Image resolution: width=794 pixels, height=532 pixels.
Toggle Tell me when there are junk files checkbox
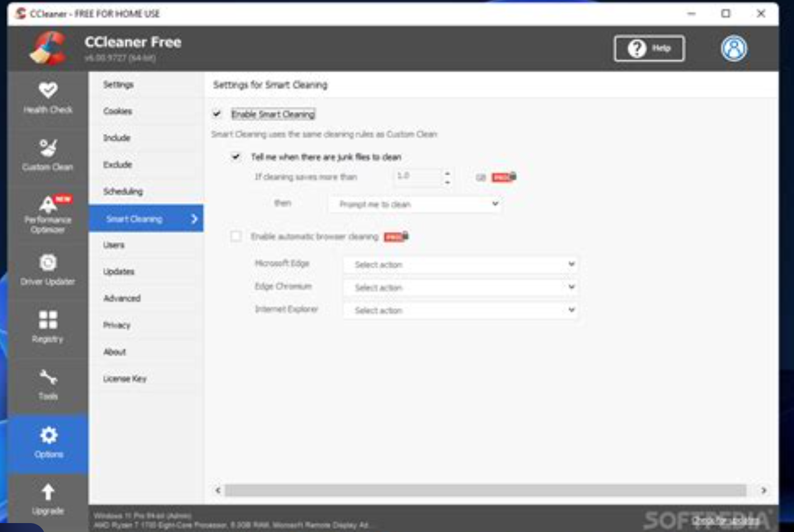pos(236,157)
